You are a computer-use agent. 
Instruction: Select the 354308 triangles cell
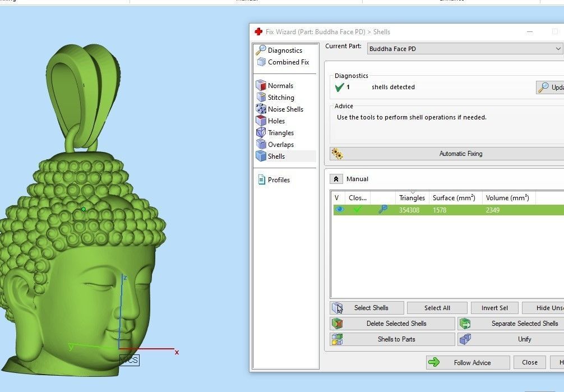point(409,210)
